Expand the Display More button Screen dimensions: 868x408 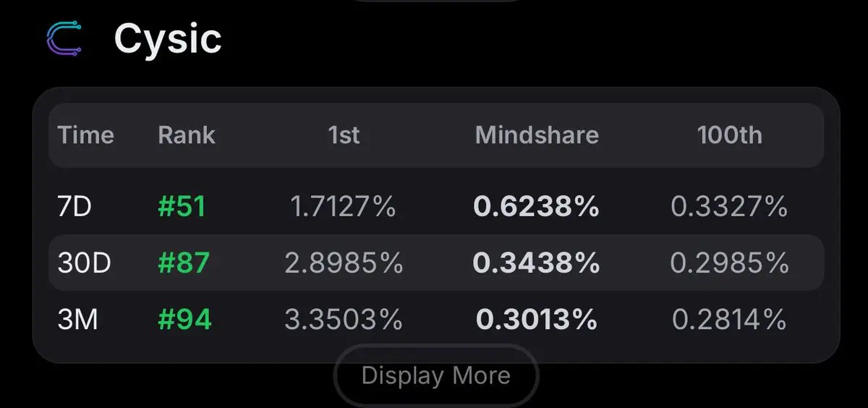(x=436, y=375)
